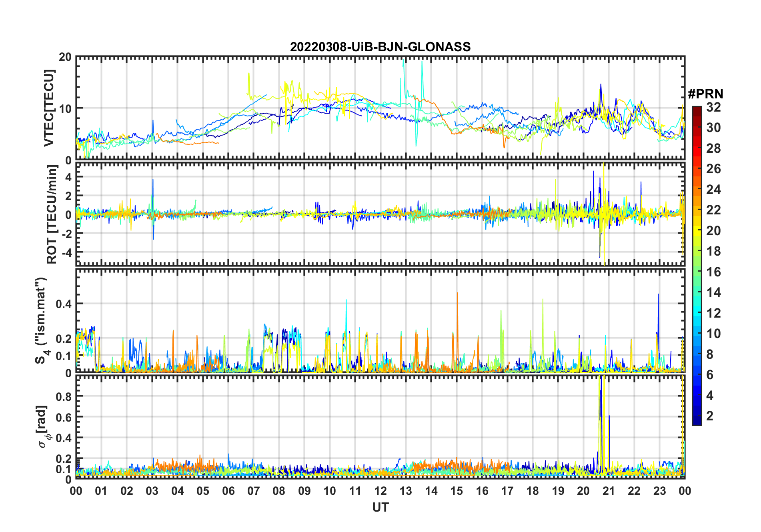761x532 pixels.
Task: Click the x-axis tick label 02
Action: pyautogui.click(x=127, y=491)
